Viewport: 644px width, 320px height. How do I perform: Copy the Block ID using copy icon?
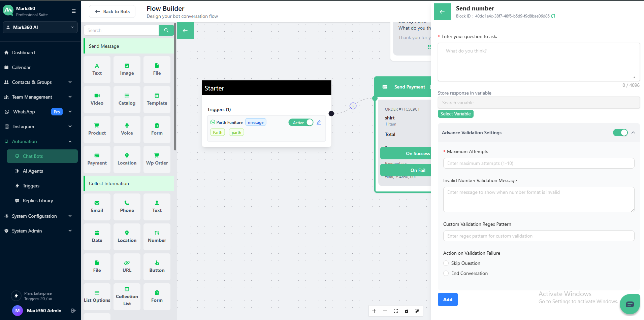553,16
